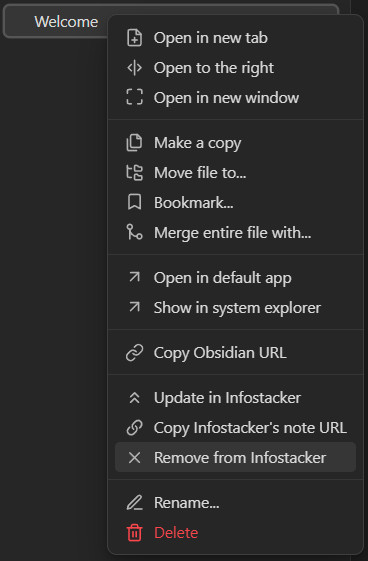Choose Update in Infostacker
This screenshot has height=561, width=368.
click(235, 398)
